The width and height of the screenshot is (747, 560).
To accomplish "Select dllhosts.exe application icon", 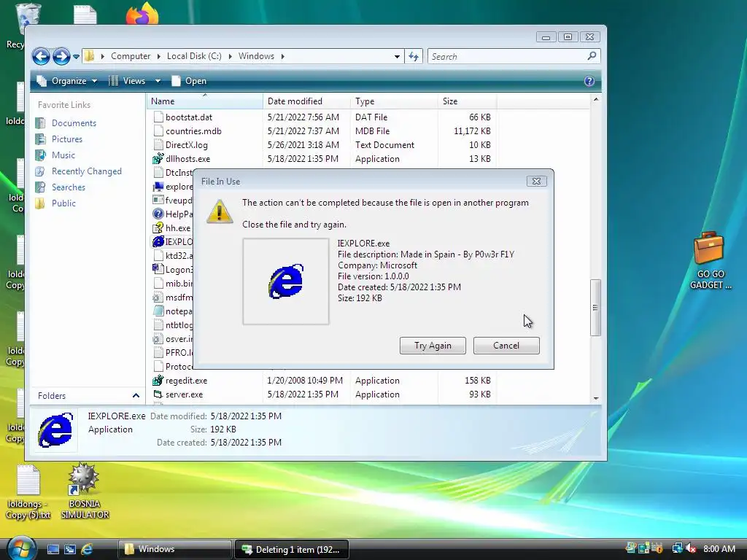I will pyautogui.click(x=158, y=158).
